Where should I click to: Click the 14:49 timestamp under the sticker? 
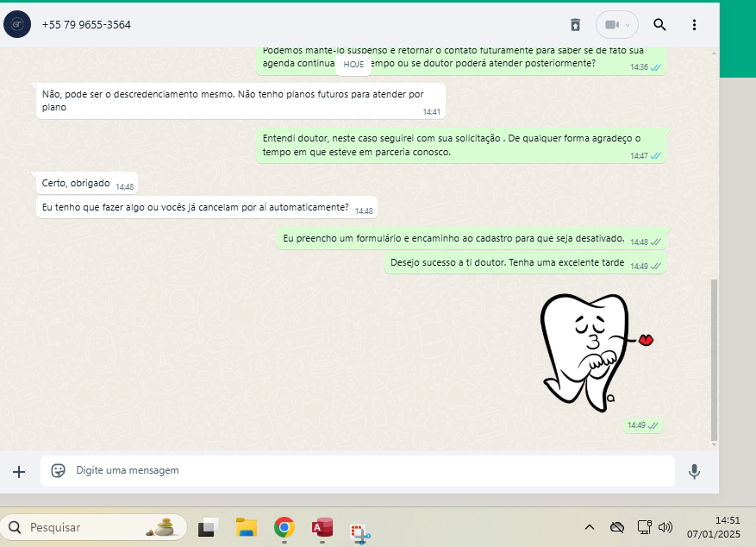pos(636,425)
